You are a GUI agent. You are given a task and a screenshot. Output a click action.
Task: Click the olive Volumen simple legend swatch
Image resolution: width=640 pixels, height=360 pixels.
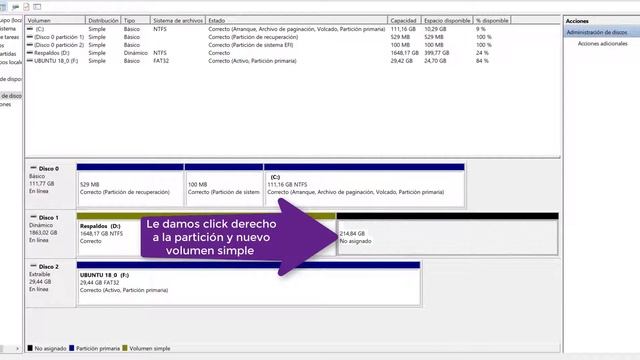click(125, 348)
